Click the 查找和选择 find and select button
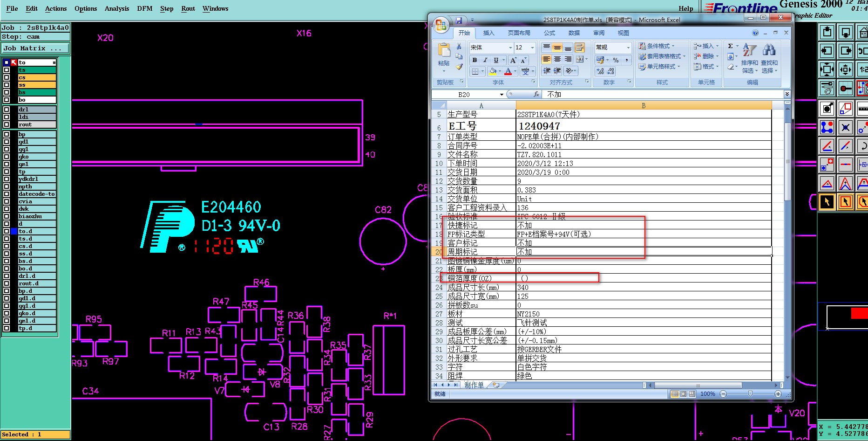This screenshot has height=441, width=868. pyautogui.click(x=769, y=58)
